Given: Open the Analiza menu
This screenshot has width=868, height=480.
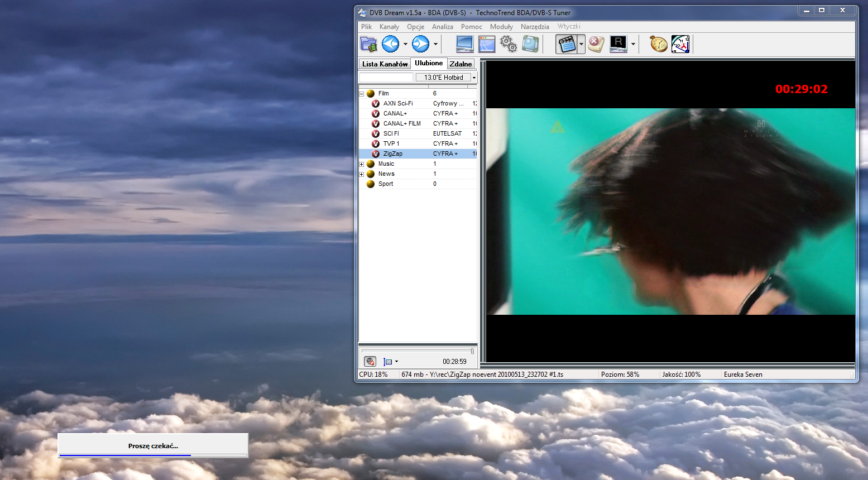Looking at the screenshot, I should click(x=443, y=26).
